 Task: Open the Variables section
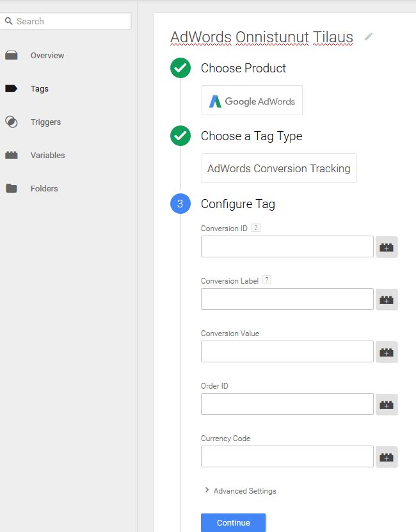47,155
